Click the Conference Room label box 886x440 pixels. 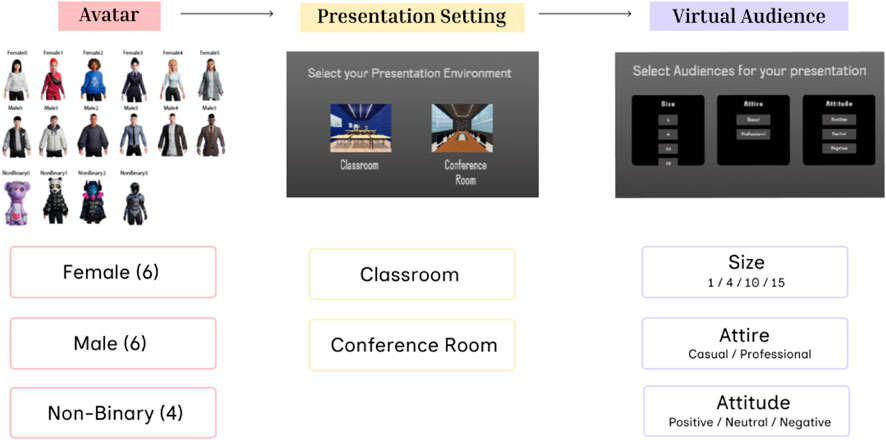412,345
